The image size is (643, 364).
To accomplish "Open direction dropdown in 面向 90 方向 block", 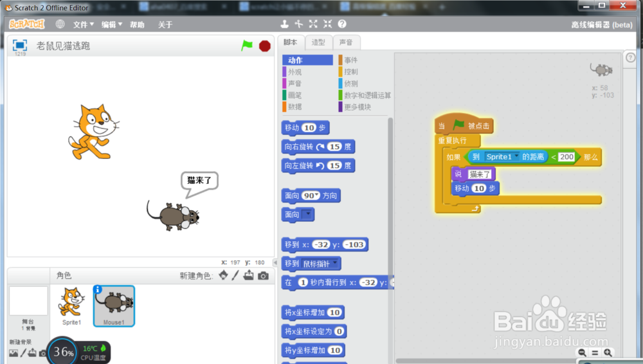I will coord(316,196).
